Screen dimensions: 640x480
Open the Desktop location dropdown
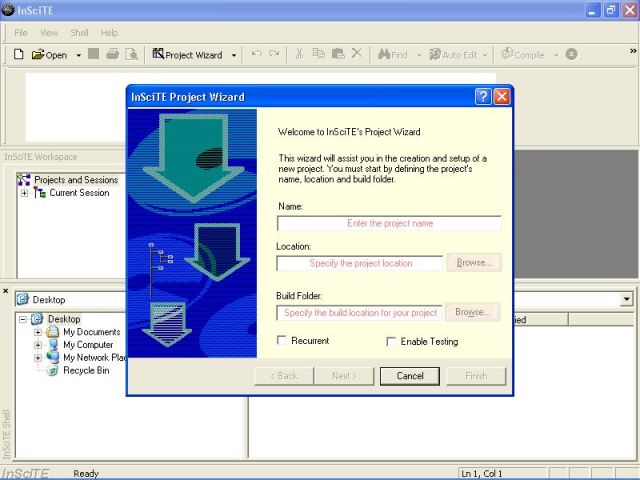point(627,299)
